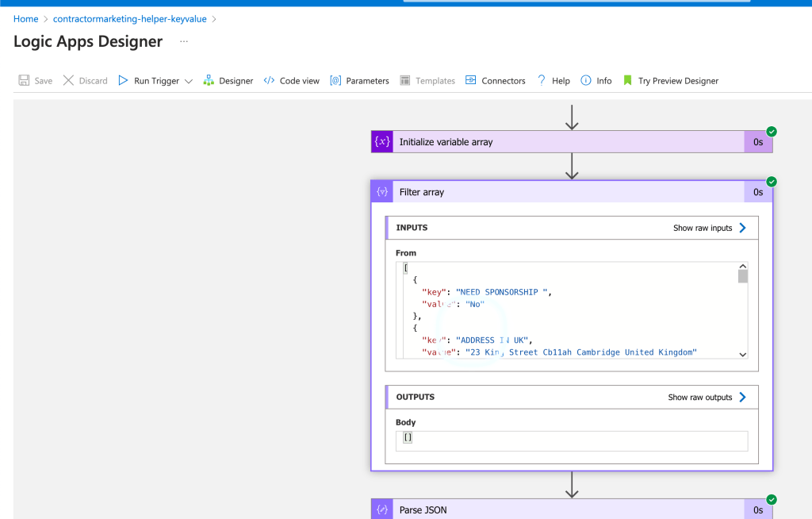This screenshot has width=812, height=519.
Task: Open the Run Trigger dropdown arrow
Action: pyautogui.click(x=189, y=81)
